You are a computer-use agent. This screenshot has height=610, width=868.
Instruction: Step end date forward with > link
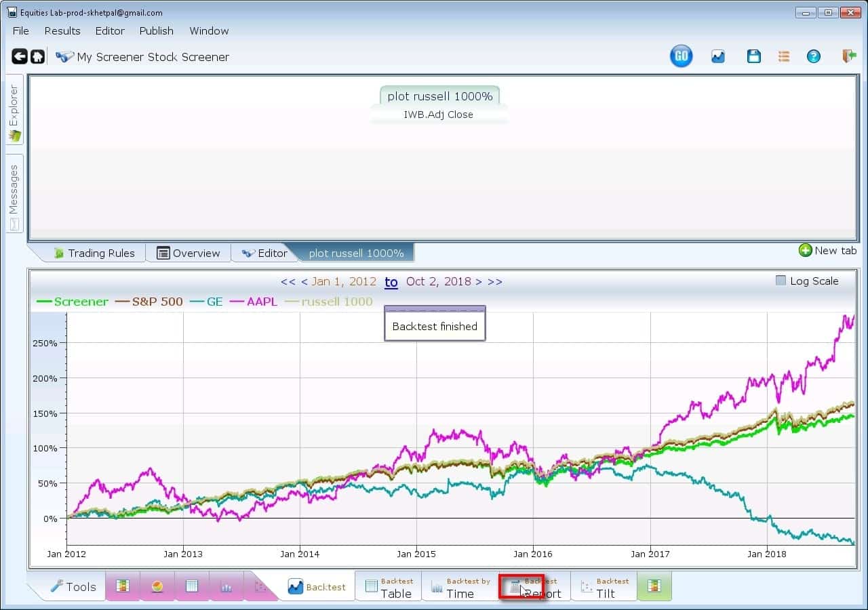point(479,281)
